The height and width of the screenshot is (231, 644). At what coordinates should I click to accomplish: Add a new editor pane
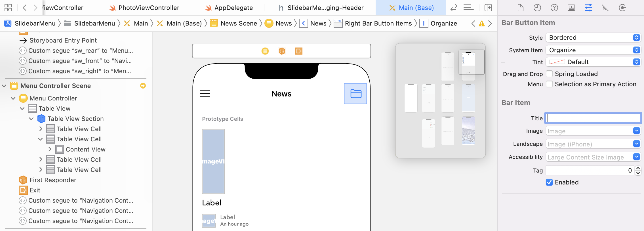488,8
